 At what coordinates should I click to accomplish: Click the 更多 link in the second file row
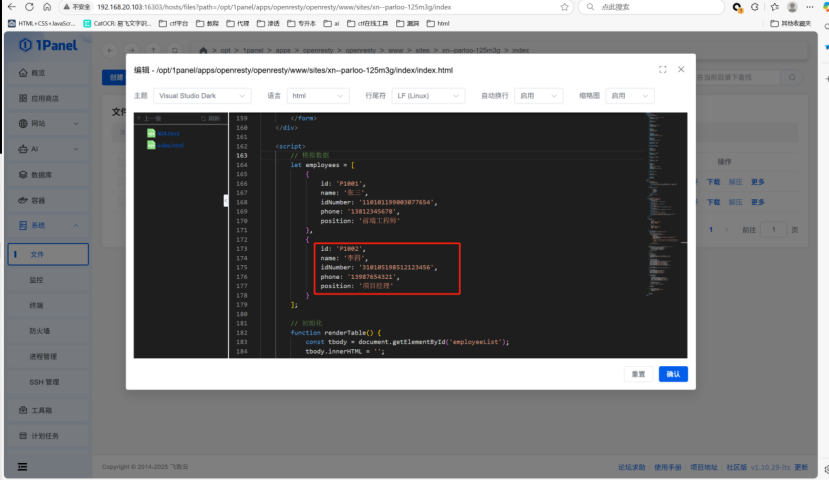coord(758,202)
